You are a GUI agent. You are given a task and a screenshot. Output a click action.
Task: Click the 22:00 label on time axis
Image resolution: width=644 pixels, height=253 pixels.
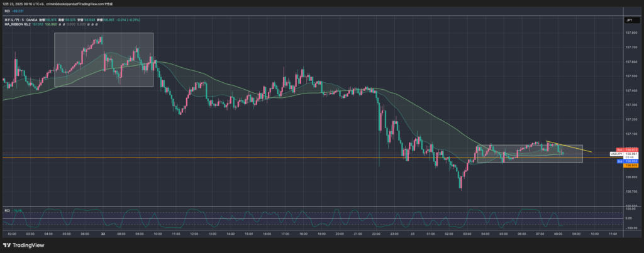pyautogui.click(x=375, y=233)
